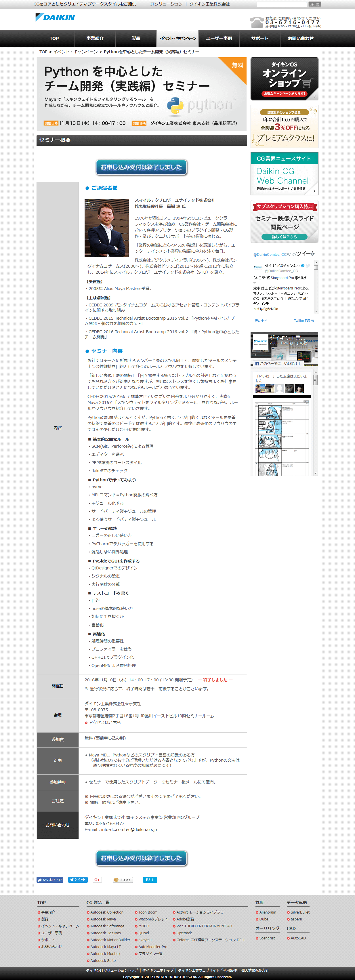Click storyboard sketch image in Facebook feed
Viewport: 355px width, 980px height.
282,438
